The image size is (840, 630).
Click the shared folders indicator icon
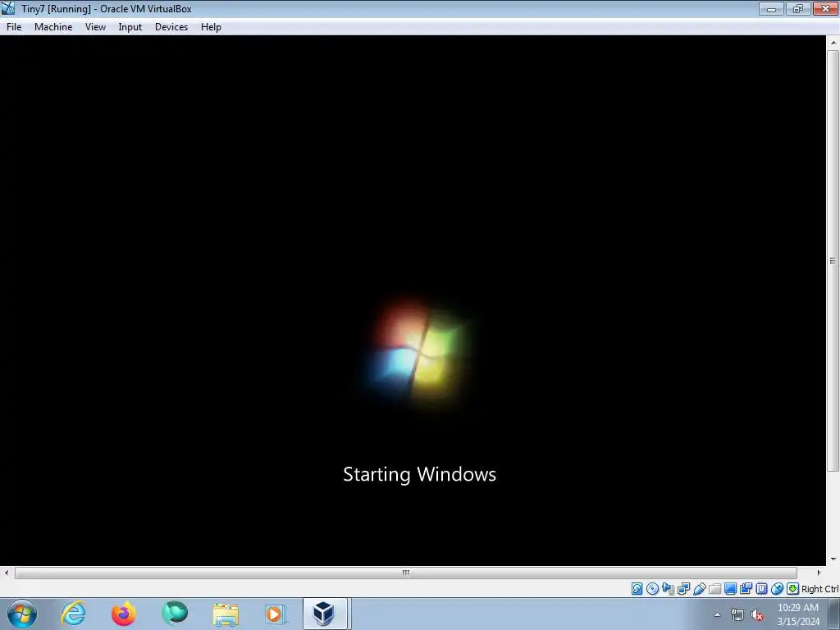(714, 589)
